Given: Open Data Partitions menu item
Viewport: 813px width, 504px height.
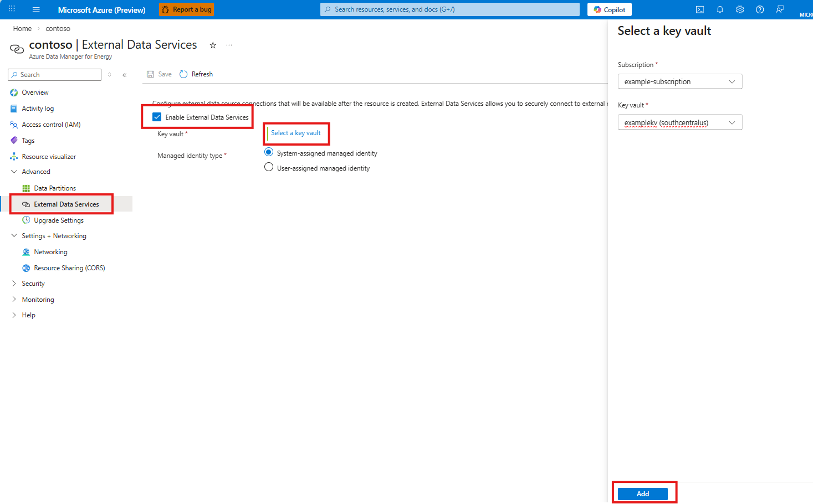Looking at the screenshot, I should [55, 188].
